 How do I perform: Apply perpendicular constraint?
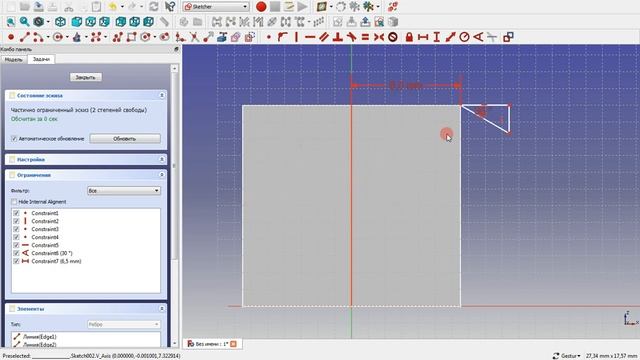click(x=338, y=37)
